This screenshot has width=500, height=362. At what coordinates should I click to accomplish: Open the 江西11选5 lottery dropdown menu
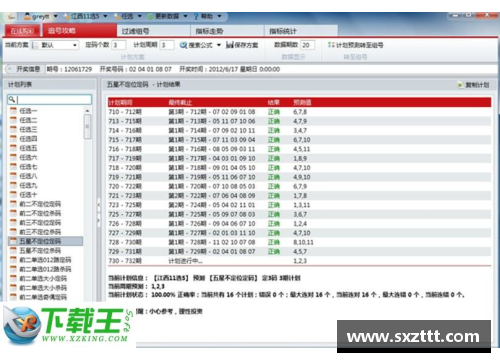[85, 16]
